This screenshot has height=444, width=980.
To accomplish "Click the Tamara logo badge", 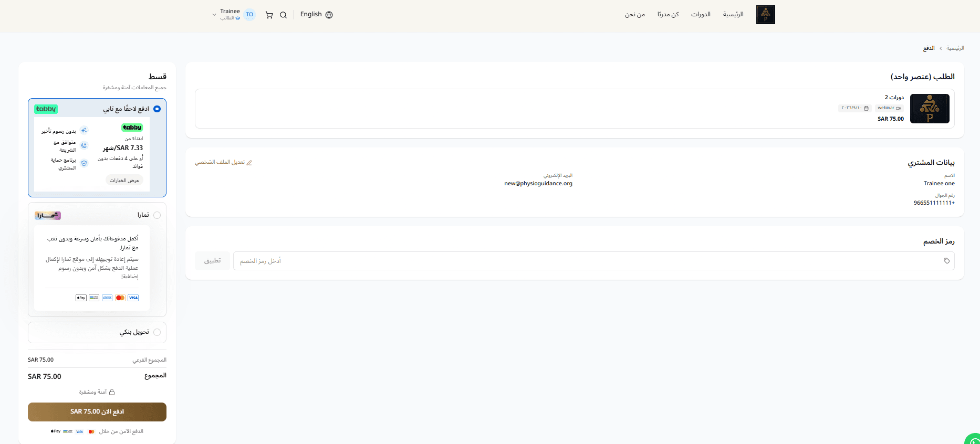I will (48, 215).
